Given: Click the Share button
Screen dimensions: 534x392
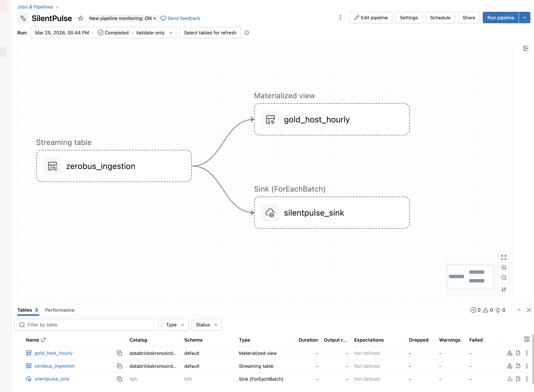Looking at the screenshot, I should click(469, 18).
